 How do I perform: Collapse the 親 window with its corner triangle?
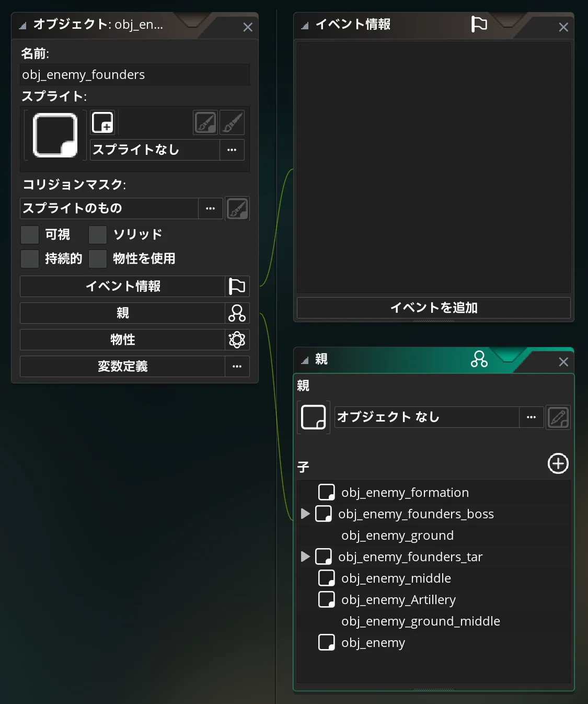[x=305, y=360]
